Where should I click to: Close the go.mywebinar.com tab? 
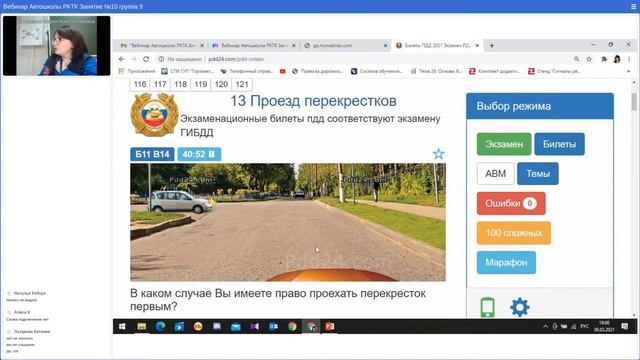click(385, 46)
